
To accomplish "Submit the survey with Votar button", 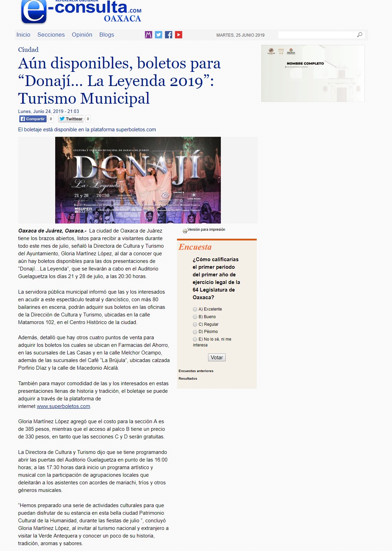I will click(x=217, y=358).
